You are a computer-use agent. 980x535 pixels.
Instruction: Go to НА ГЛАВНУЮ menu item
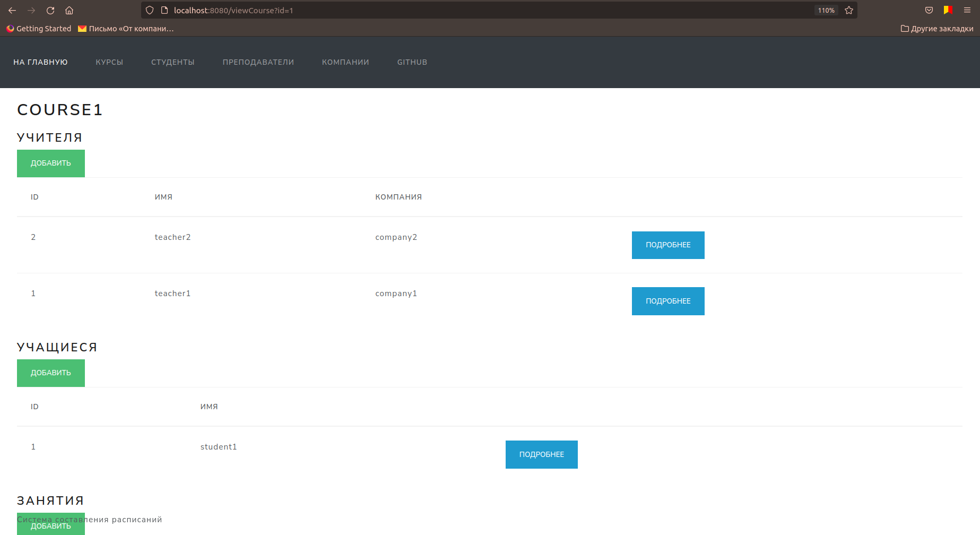coord(40,62)
